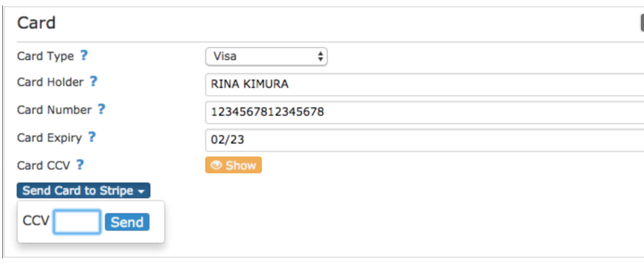Click the question mark next to Card Number
This screenshot has width=644, height=267.
101,109
